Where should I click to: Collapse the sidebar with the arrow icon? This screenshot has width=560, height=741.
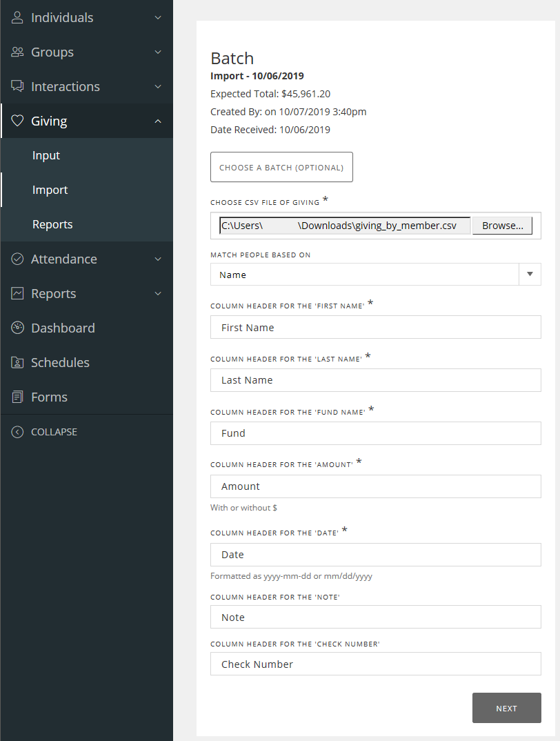pos(18,432)
